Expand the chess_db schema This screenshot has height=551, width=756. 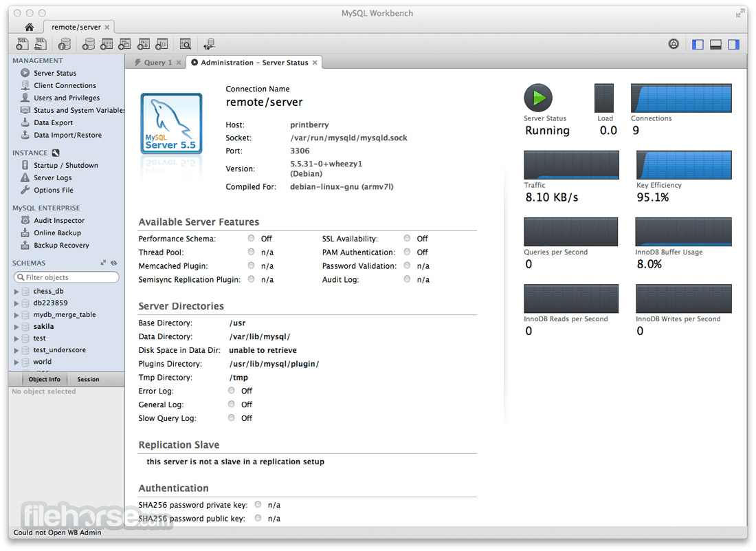point(16,291)
